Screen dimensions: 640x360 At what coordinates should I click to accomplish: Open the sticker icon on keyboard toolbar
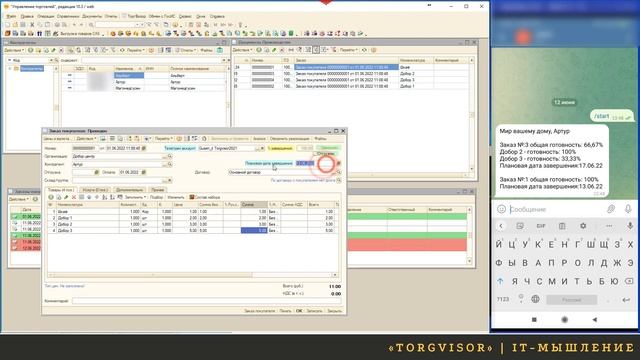(x=520, y=226)
